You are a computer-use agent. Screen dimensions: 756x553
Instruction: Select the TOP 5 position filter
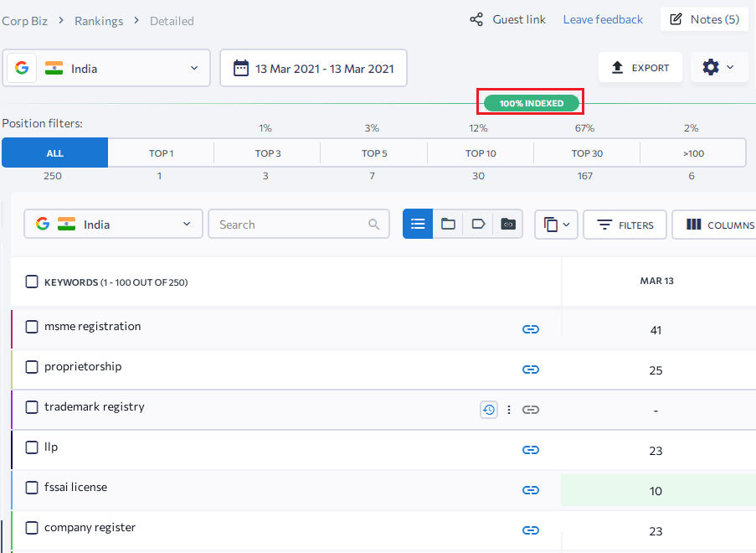point(374,153)
